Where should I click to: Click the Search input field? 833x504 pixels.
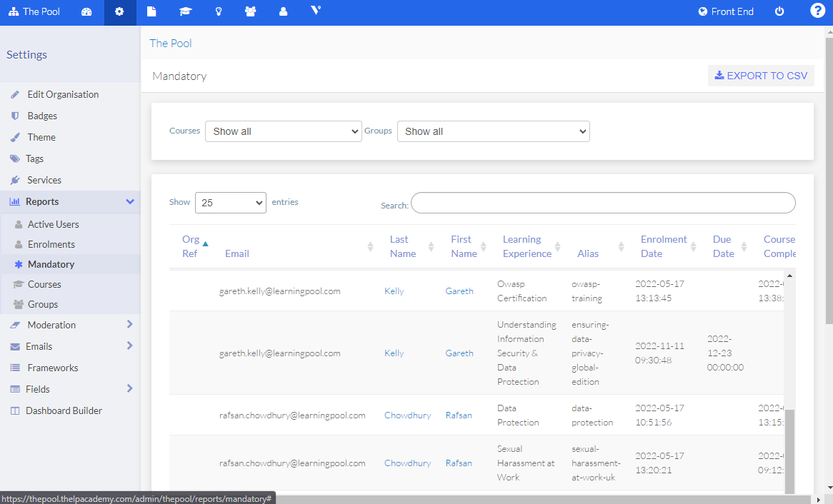tap(602, 203)
